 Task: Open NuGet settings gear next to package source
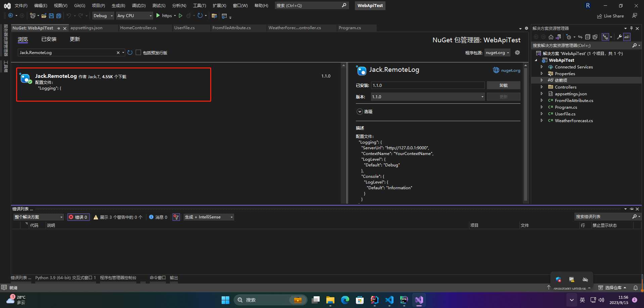[x=517, y=52]
